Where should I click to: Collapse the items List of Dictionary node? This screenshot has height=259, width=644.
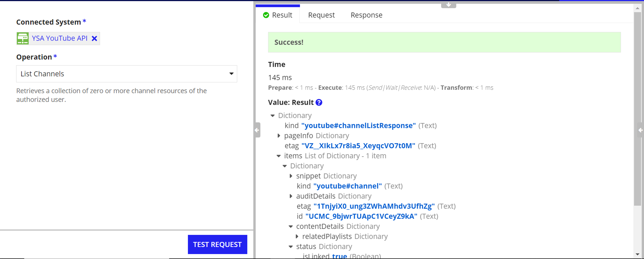[279, 156]
